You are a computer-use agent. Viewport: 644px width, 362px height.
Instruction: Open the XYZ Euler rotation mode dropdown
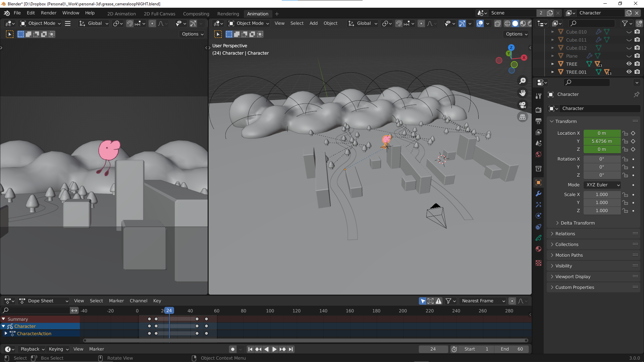(x=602, y=185)
